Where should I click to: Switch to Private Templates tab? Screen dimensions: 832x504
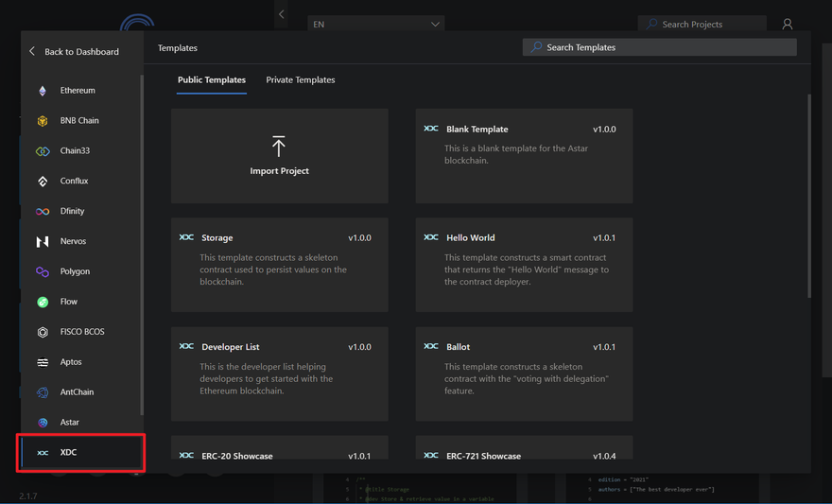[x=301, y=79]
